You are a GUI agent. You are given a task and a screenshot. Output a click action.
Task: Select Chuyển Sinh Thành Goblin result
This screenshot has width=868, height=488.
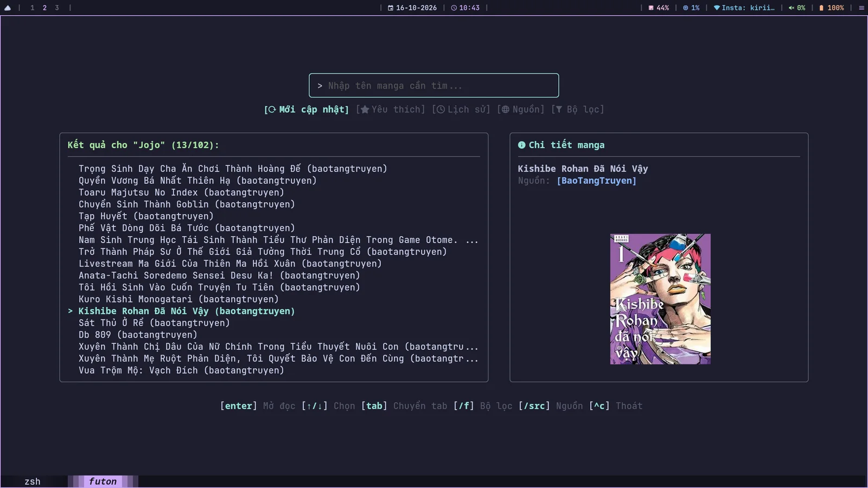click(187, 204)
